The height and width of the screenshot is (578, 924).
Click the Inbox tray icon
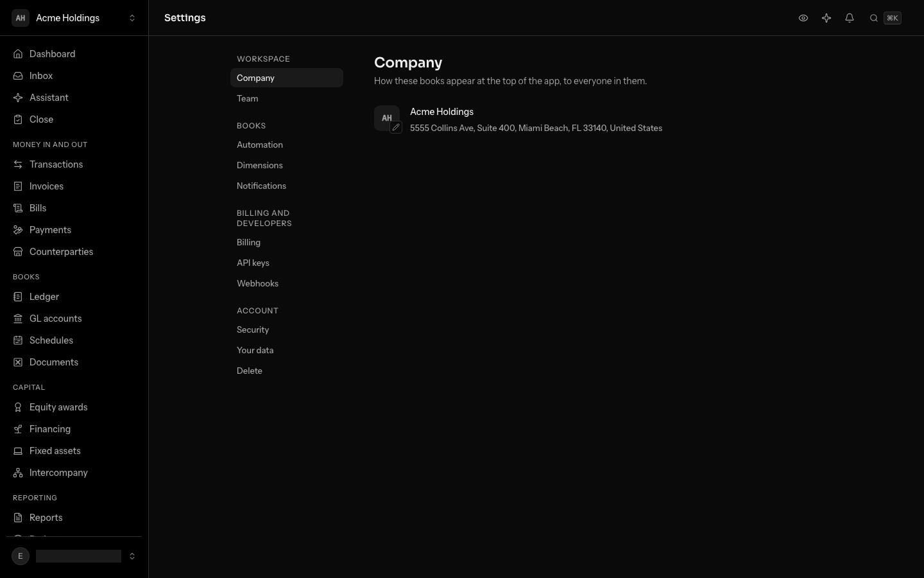click(x=18, y=76)
